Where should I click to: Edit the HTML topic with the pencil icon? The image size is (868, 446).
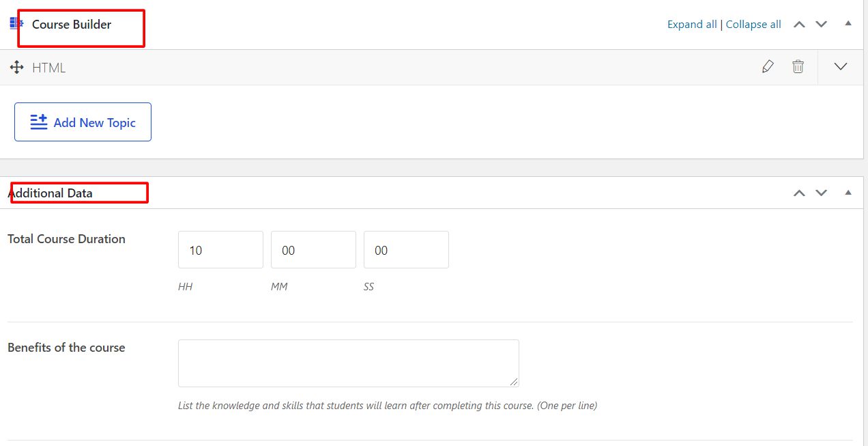[768, 67]
